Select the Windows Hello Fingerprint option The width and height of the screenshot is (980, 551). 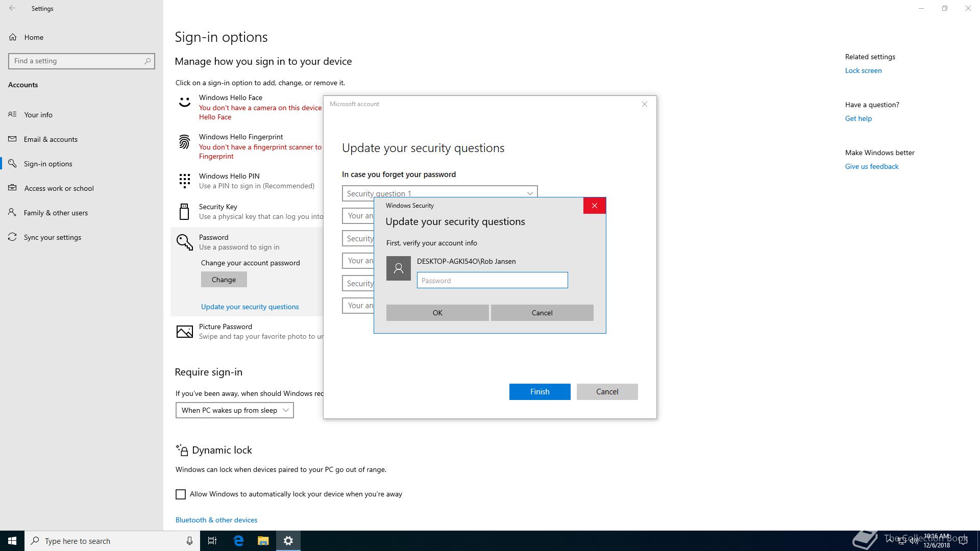[247, 146]
